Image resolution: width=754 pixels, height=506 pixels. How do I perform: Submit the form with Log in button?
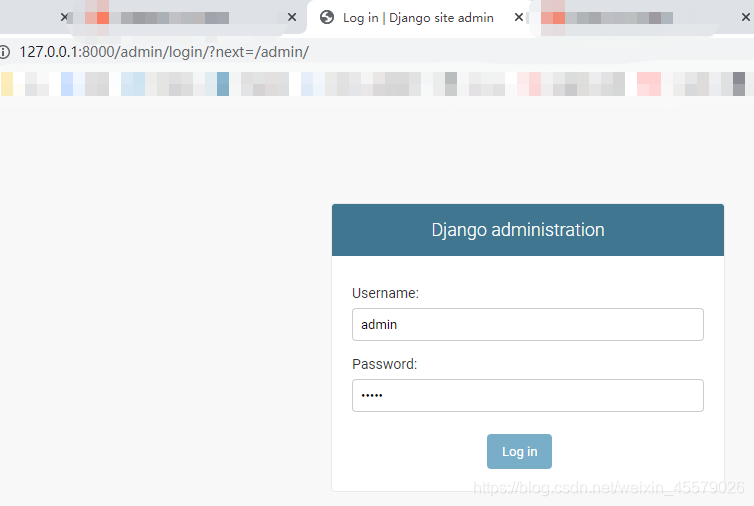(x=519, y=452)
